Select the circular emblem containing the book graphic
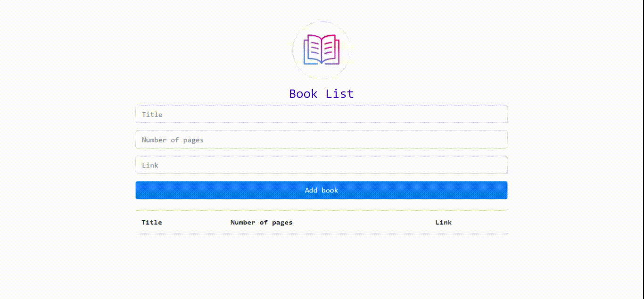The image size is (644, 299). (322, 50)
